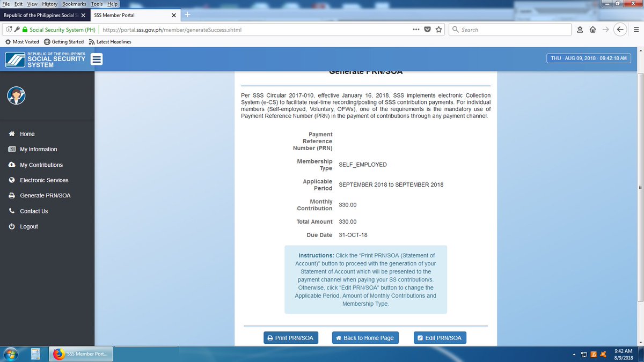644x362 pixels.
Task: Open the Help menu
Action: pyautogui.click(x=112, y=4)
